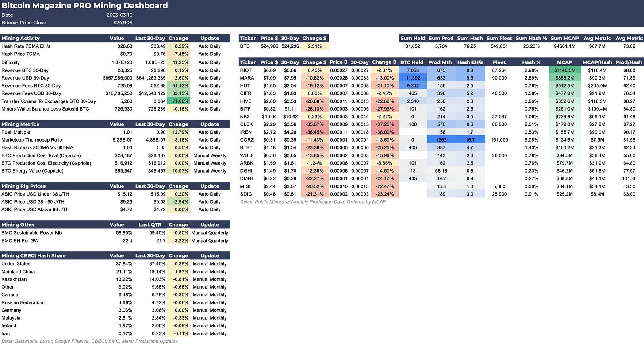The height and width of the screenshot is (348, 644).
Task: Click ASIC 38 - 60 J/TH change -2.94%
Action: tap(178, 202)
